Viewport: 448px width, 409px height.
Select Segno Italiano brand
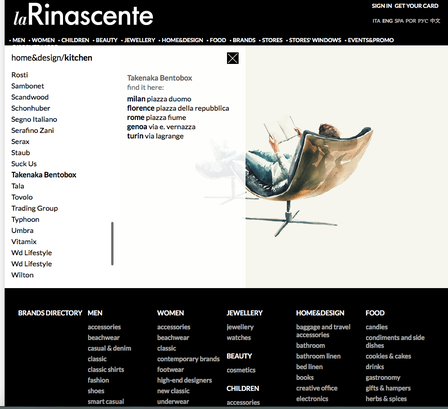[34, 119]
